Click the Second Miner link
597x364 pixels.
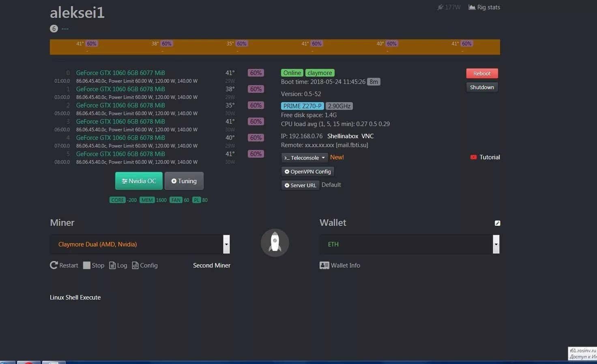212,265
